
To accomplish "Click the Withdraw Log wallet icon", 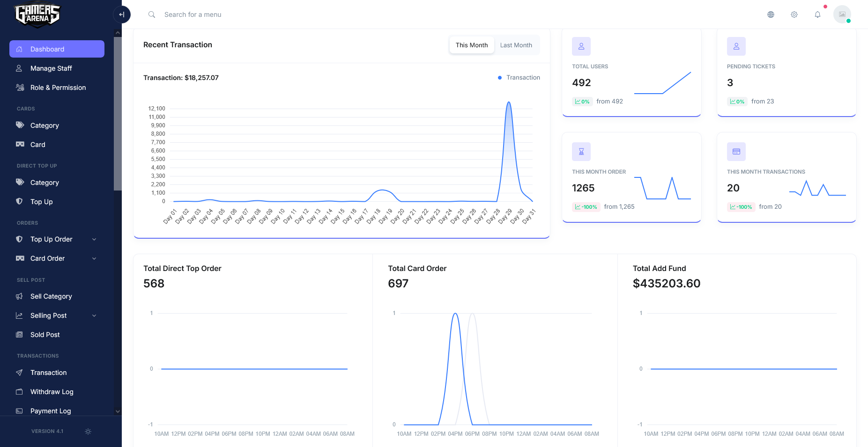I will pos(19,392).
